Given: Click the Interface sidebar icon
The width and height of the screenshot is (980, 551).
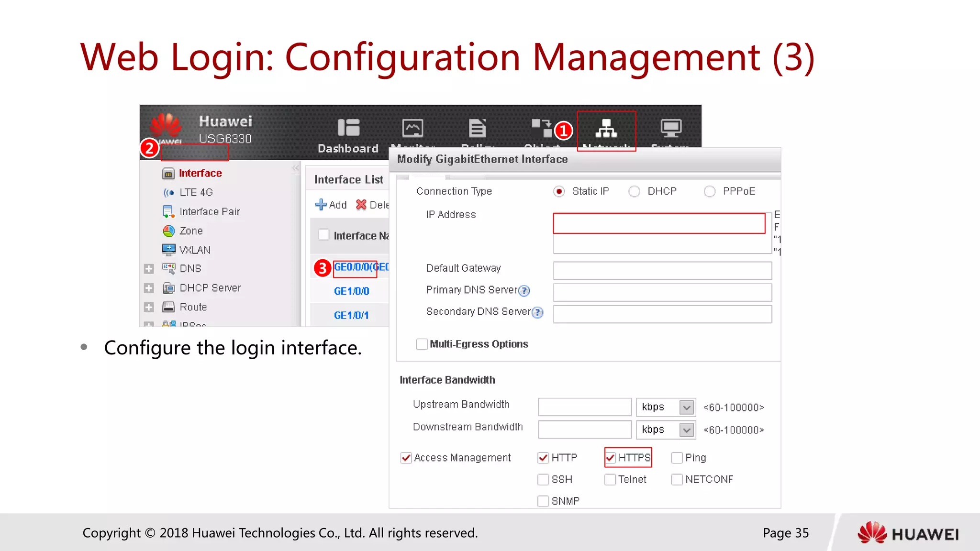Looking at the screenshot, I should coord(168,174).
